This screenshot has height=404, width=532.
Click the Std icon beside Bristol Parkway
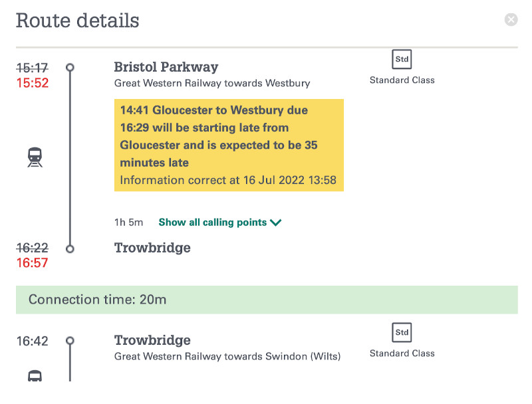(402, 59)
